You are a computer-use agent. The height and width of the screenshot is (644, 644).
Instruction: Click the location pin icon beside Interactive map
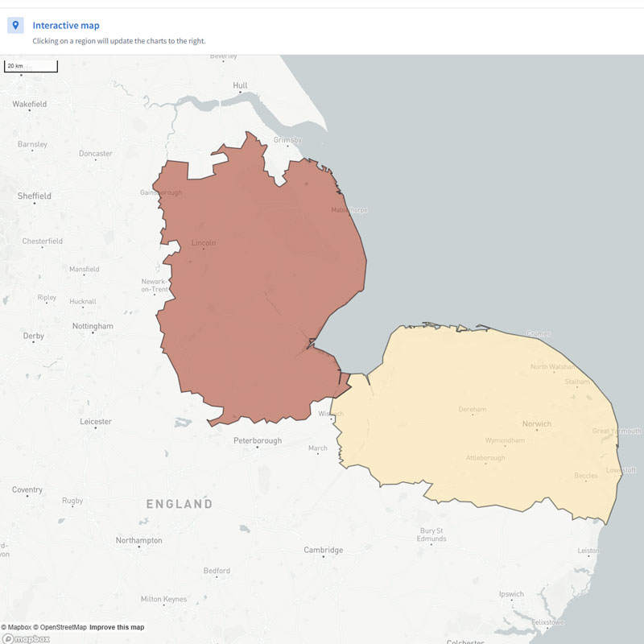click(15, 26)
